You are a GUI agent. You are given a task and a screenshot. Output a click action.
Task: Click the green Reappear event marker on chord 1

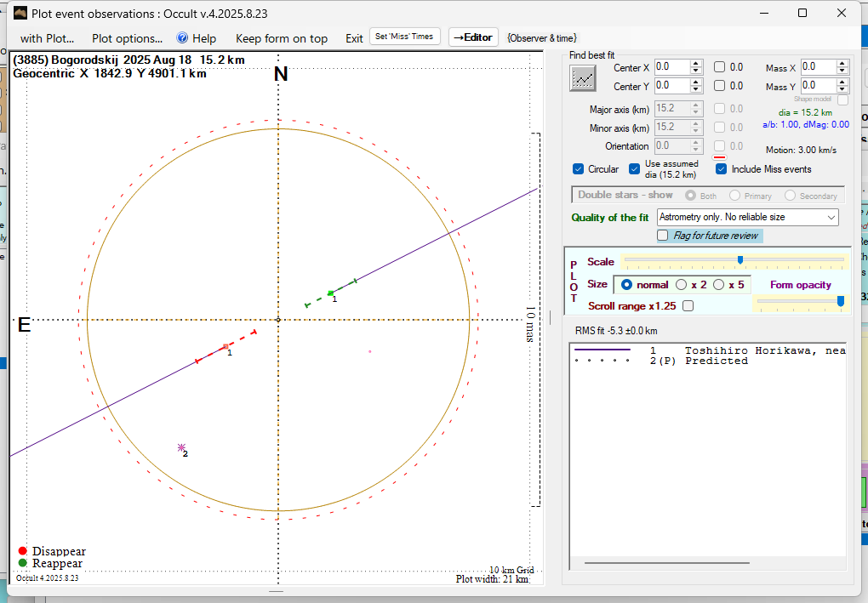click(x=331, y=293)
